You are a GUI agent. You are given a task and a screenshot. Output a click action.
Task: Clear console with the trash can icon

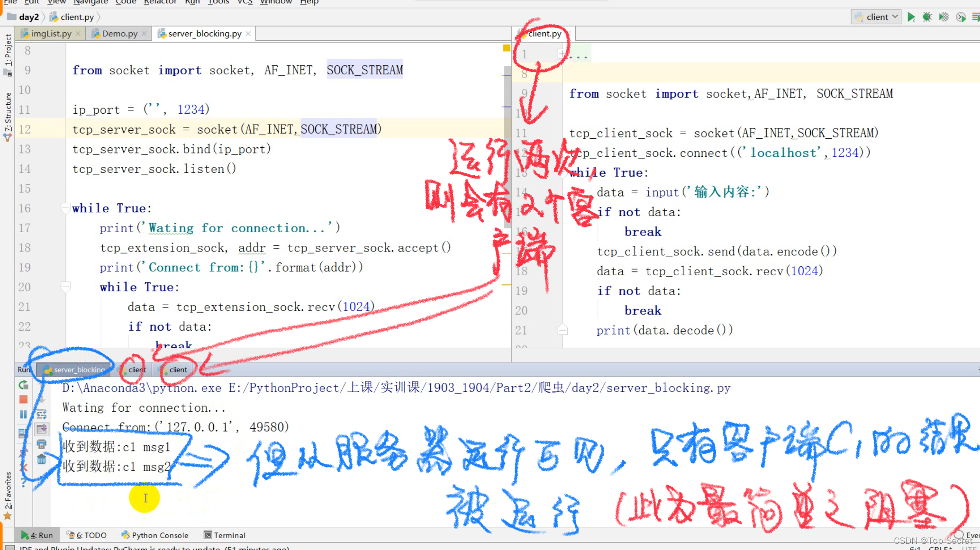click(42, 459)
